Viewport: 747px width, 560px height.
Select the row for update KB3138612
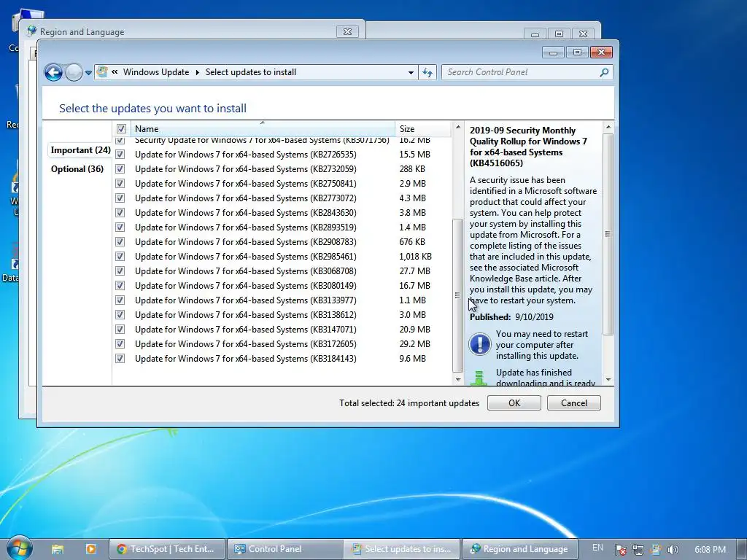282,315
